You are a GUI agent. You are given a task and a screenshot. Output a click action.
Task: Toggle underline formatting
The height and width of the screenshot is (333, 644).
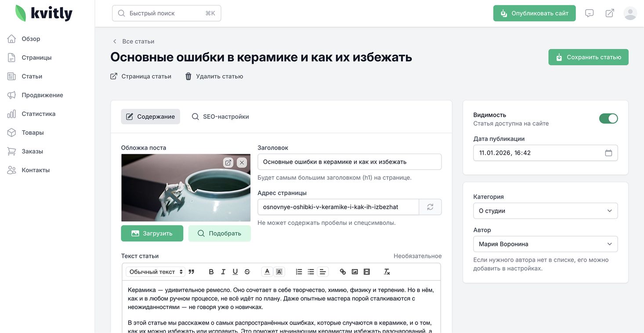click(x=235, y=272)
